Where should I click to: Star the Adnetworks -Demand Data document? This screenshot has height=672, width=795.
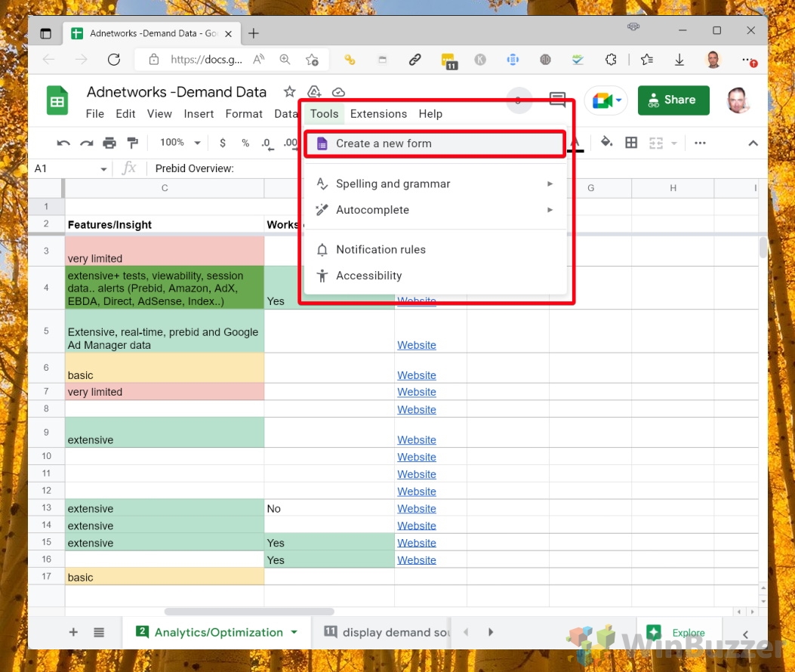(x=289, y=92)
